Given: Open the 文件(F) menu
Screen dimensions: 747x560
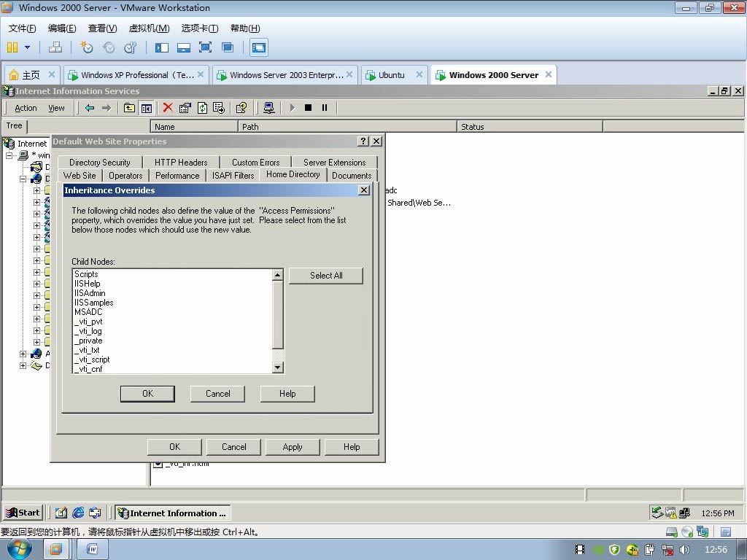Looking at the screenshot, I should 23,28.
